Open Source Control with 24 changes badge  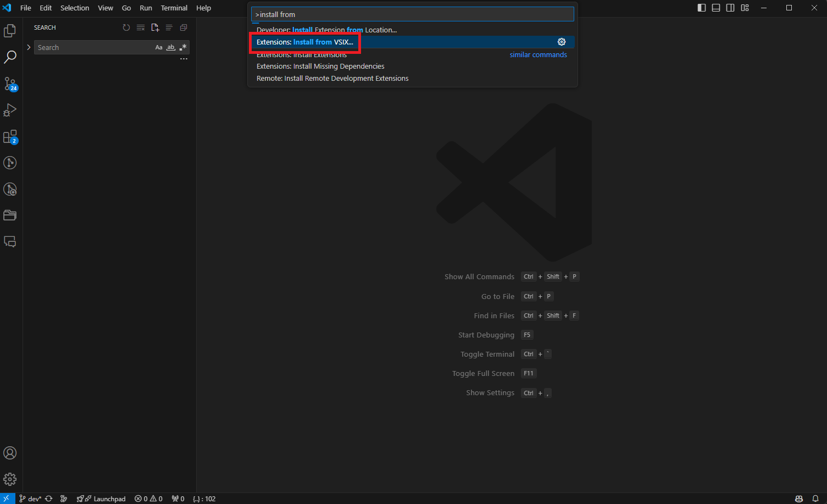10,84
